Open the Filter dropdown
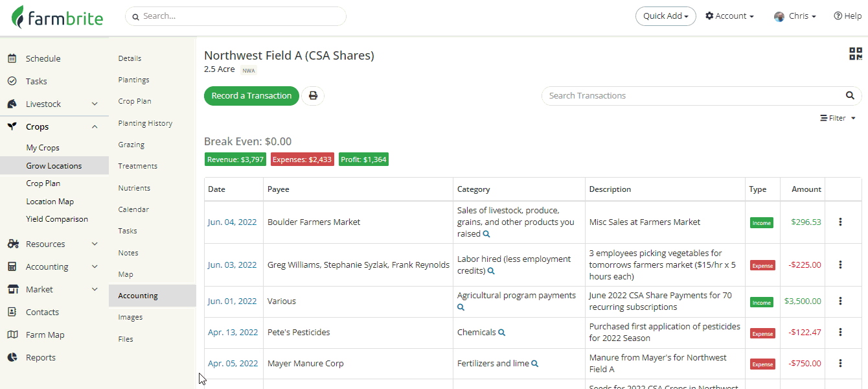 (x=838, y=118)
